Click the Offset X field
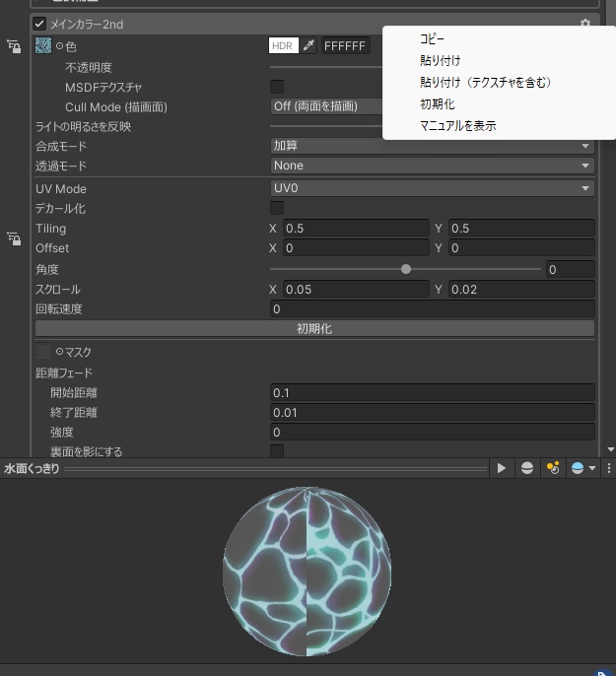This screenshot has height=676, width=616. click(356, 247)
